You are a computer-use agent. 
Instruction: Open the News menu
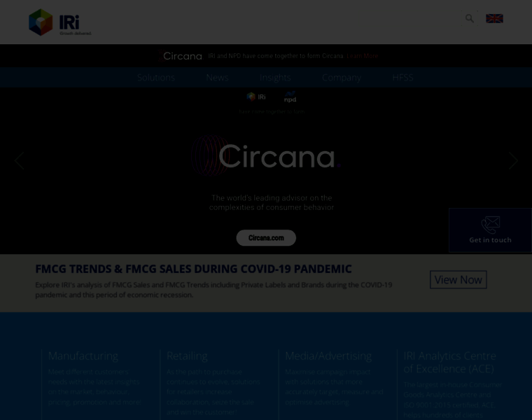click(217, 78)
